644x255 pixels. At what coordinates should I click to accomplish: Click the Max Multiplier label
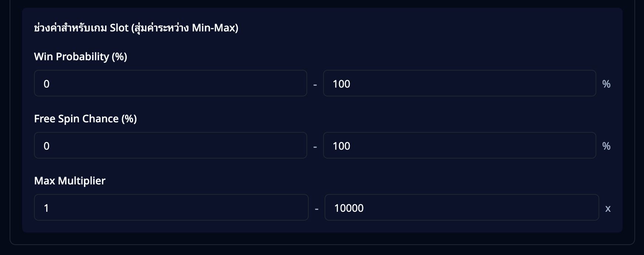pos(70,181)
